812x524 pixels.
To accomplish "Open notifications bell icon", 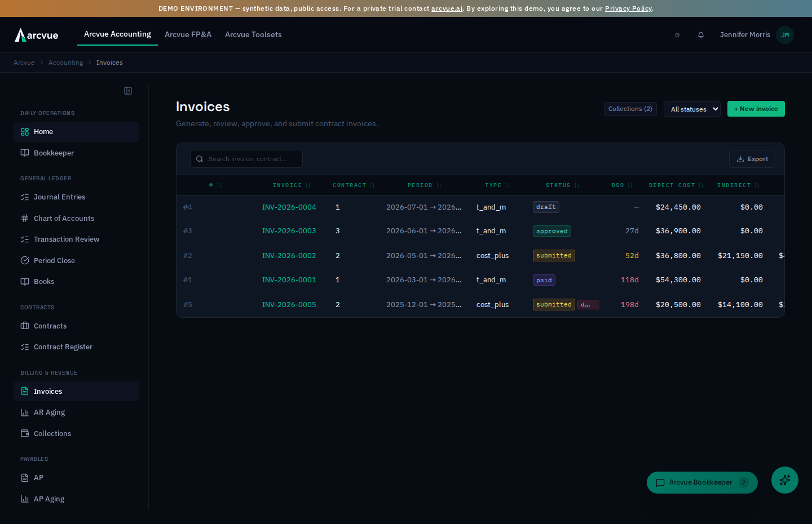I will [701, 35].
